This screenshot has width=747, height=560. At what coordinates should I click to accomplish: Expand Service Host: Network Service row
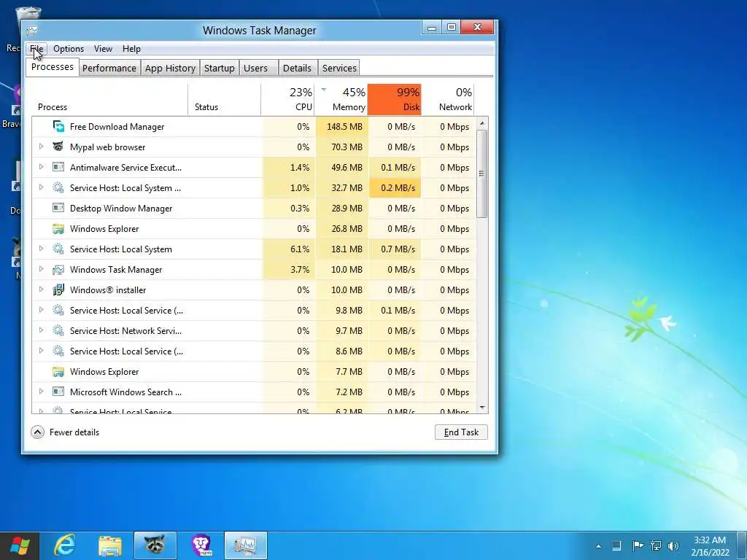(x=41, y=330)
